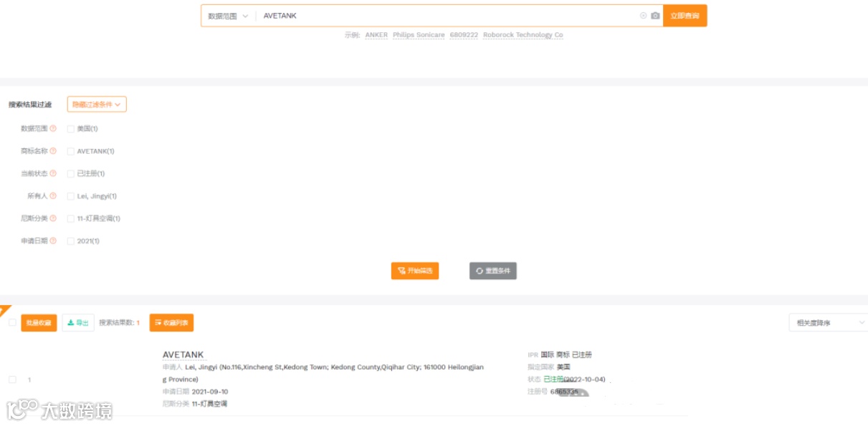This screenshot has height=426, width=868.
Task: Click help icon next to 商标名称 filter
Action: click(x=53, y=151)
